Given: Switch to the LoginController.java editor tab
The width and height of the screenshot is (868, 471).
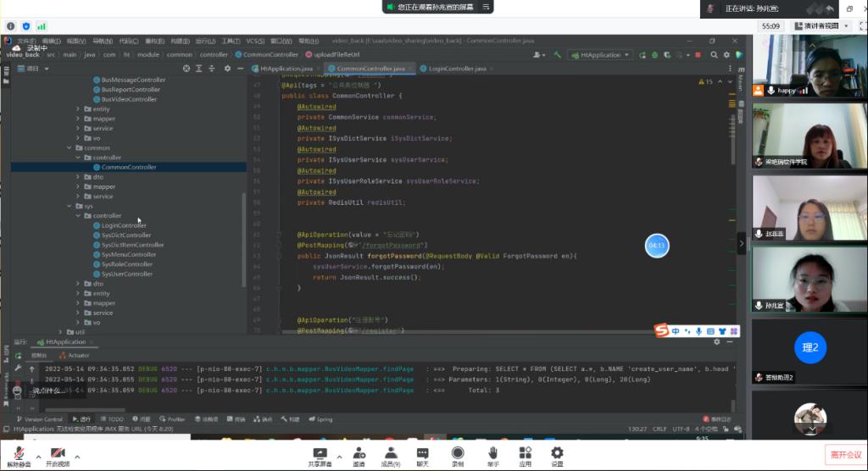Looking at the screenshot, I should [457, 68].
